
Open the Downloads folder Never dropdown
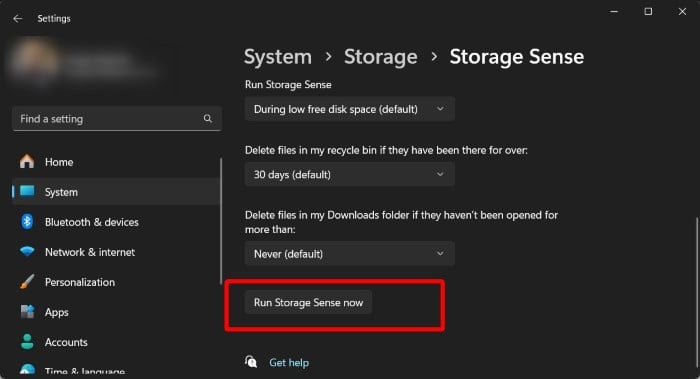click(x=350, y=254)
